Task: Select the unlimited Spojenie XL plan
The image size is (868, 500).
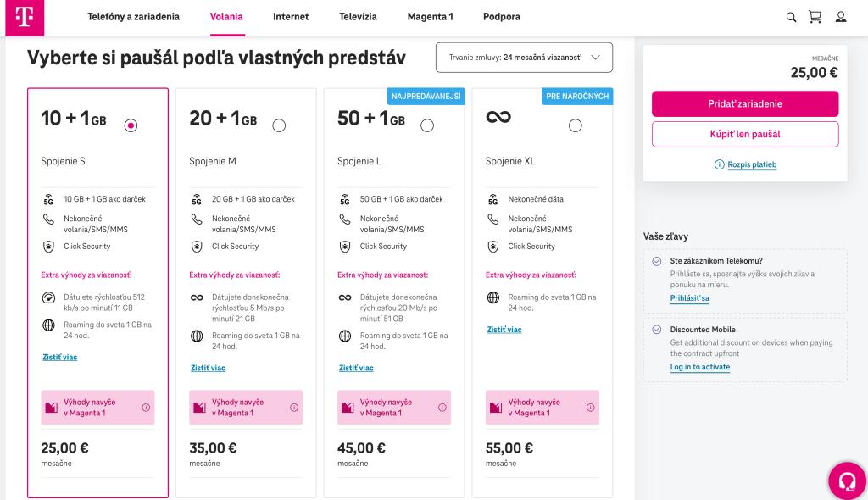Action: [576, 125]
